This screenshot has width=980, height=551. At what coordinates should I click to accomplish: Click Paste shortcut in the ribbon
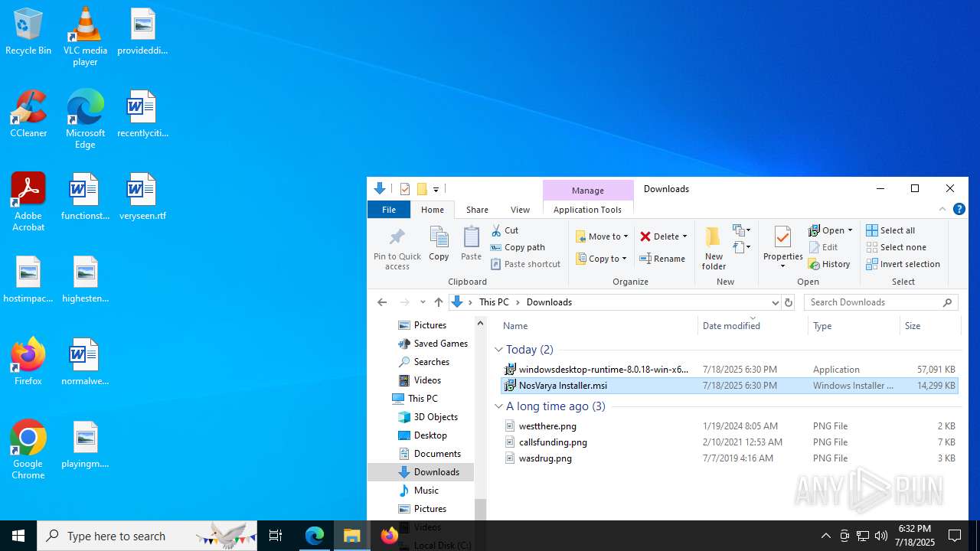tap(526, 264)
